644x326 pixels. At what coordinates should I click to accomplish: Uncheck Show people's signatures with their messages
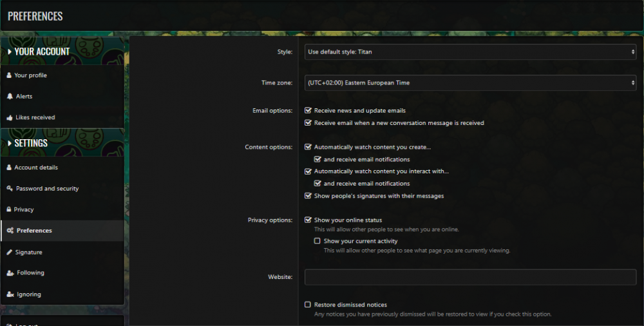click(308, 196)
